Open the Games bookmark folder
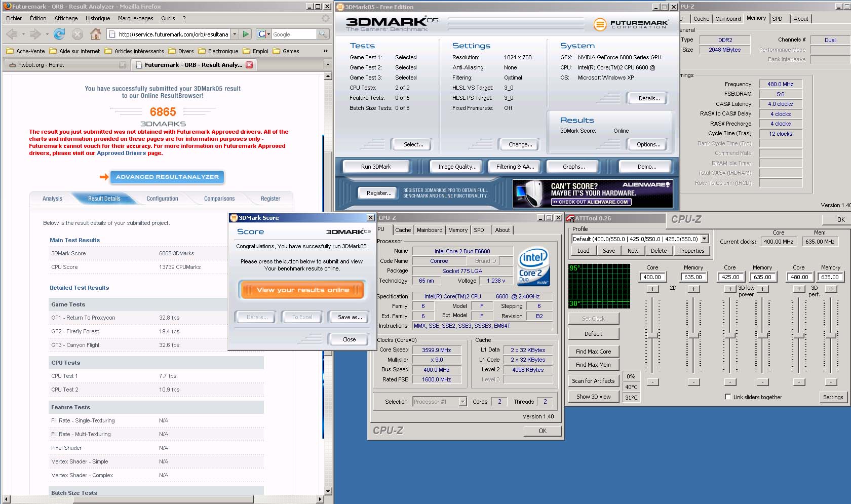Viewport: 851px width, 504px height. [286, 51]
